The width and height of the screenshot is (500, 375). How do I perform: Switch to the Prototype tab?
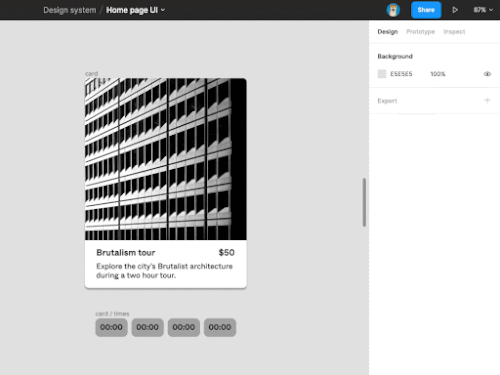click(420, 32)
